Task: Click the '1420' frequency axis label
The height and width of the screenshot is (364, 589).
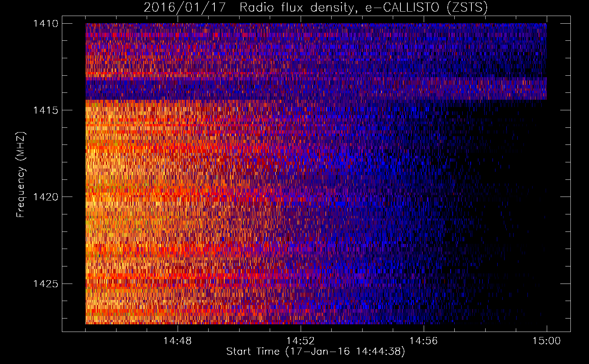Action: pos(46,197)
